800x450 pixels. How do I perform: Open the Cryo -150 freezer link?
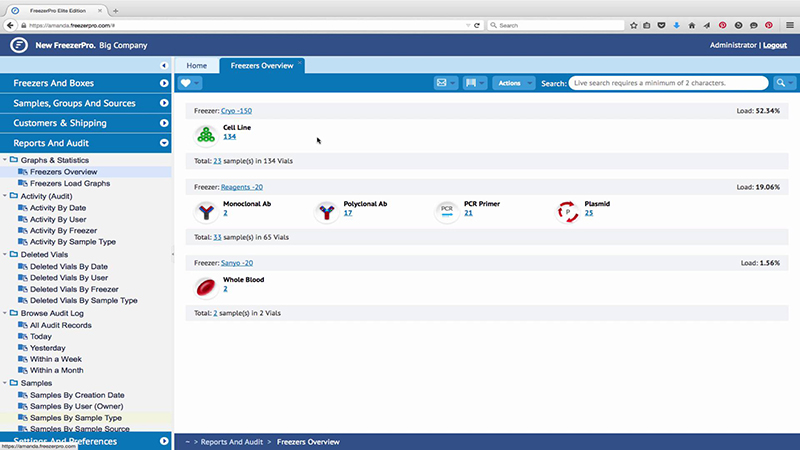click(x=236, y=111)
